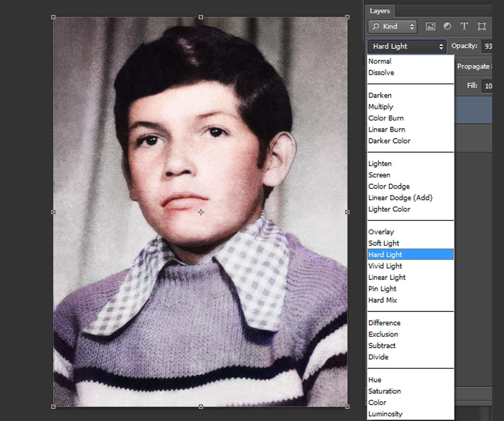This screenshot has width=504, height=421.
Task: Choose Color Dodge blend mode
Action: coord(411,186)
